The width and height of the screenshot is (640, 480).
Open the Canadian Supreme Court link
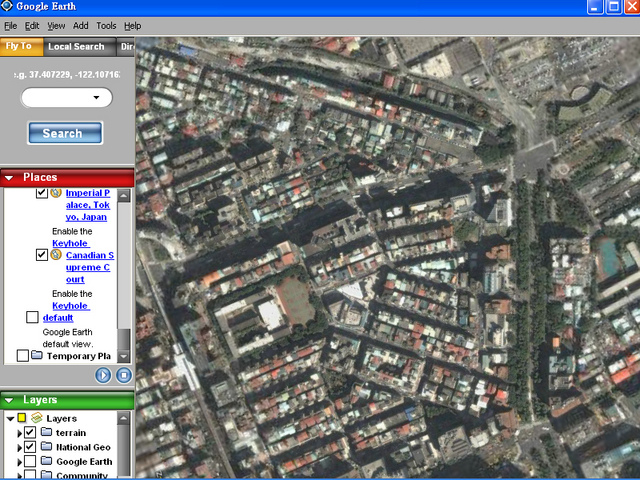tap(90, 267)
